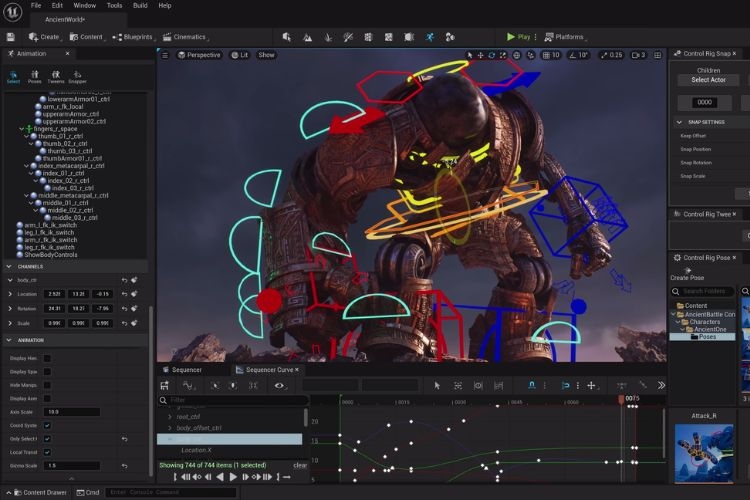The image size is (750, 500).
Task: Pick the viewport rotate gizmo tool
Action: click(492, 55)
